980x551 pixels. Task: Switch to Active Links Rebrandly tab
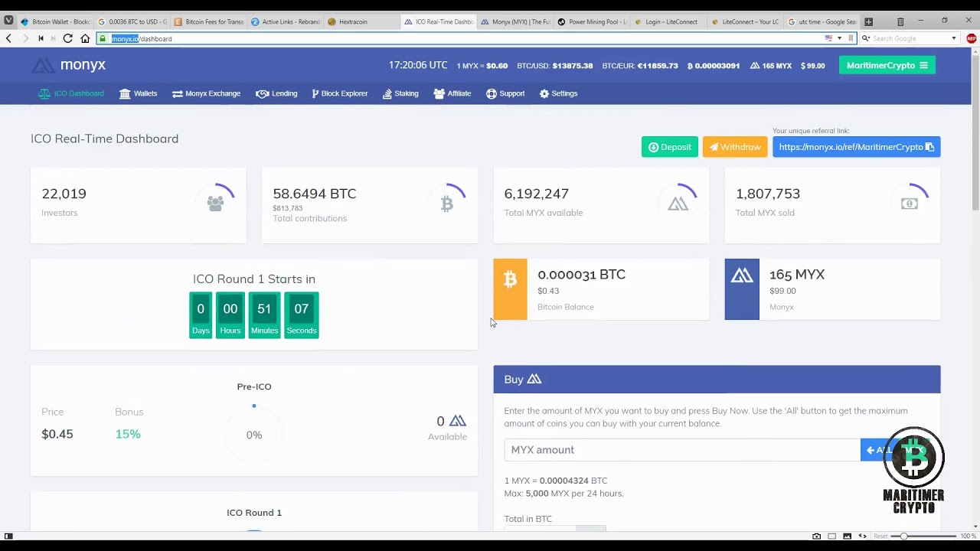(285, 21)
